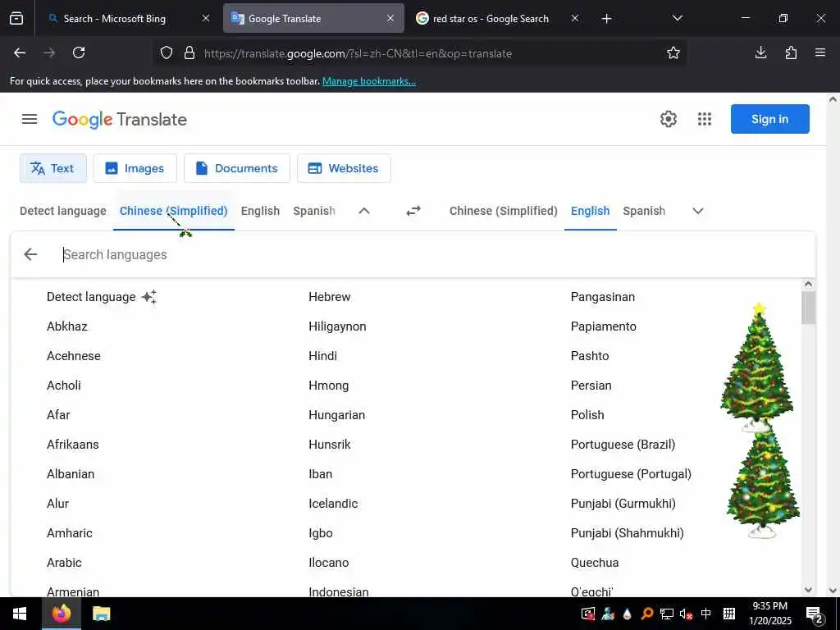840x630 pixels.
Task: List all open tabs dropdown
Action: coord(677,18)
